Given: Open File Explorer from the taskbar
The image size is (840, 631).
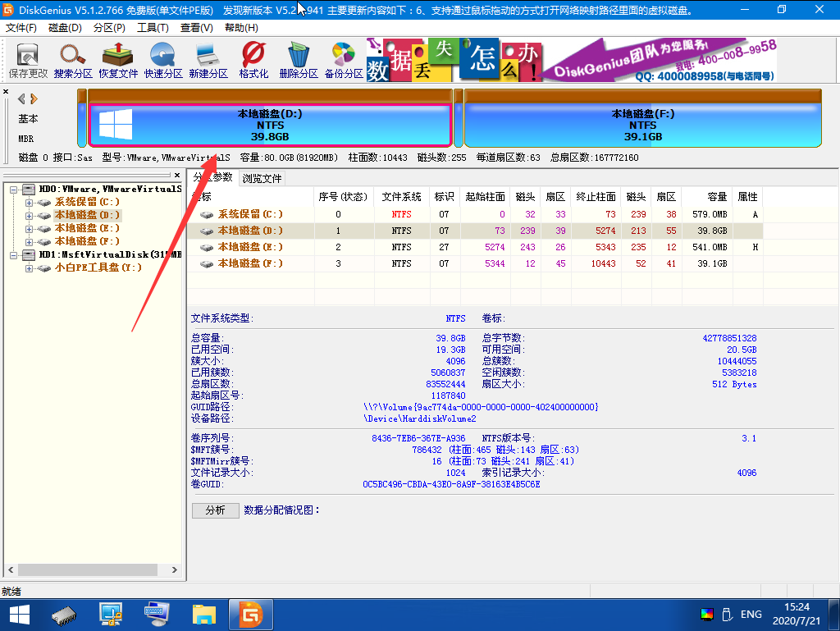Looking at the screenshot, I should tap(203, 614).
